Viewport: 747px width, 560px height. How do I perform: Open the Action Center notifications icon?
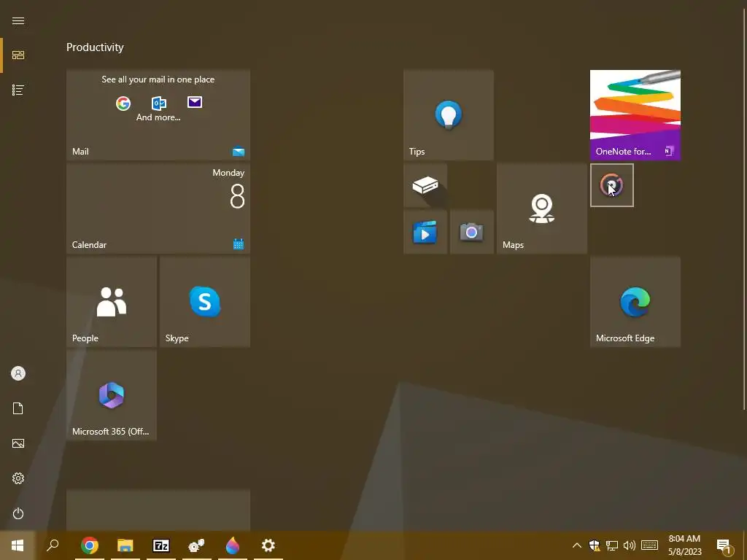click(x=724, y=545)
